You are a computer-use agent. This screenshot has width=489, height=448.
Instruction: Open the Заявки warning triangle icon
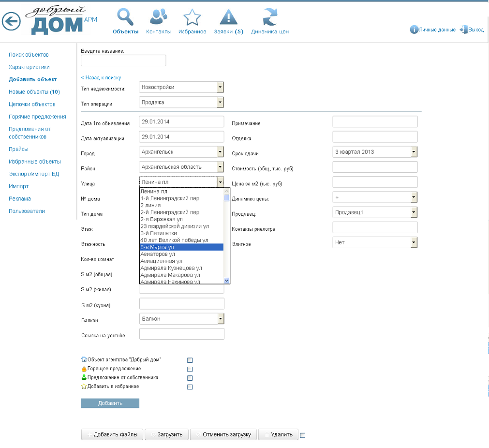[x=229, y=17]
